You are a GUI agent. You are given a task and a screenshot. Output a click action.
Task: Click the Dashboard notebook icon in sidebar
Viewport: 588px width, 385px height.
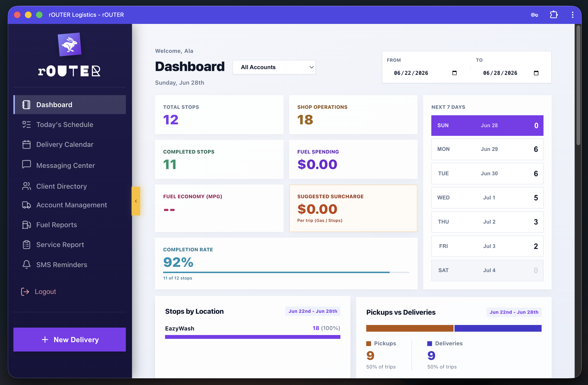[x=26, y=105]
